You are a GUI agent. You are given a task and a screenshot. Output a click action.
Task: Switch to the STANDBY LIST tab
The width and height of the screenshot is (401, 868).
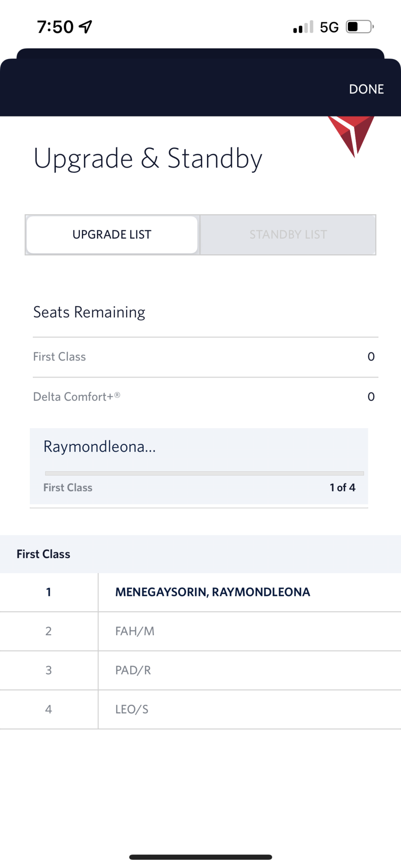(288, 235)
